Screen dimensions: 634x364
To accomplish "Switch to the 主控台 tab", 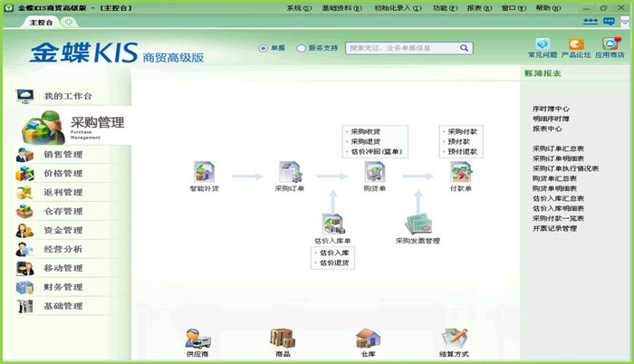I will 41,21.
